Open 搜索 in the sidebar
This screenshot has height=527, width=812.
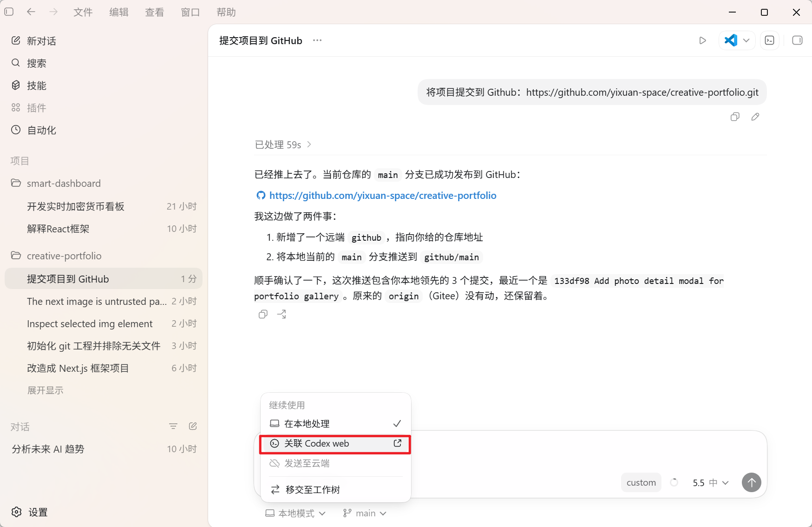point(104,63)
